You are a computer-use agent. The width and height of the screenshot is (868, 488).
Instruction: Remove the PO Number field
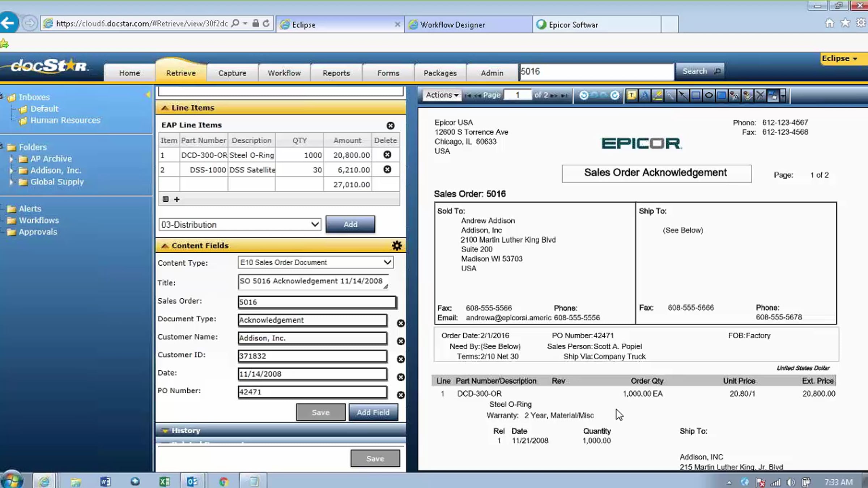(400, 395)
